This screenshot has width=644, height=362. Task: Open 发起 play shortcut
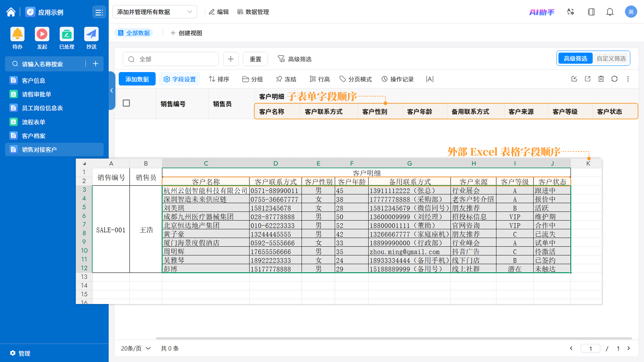42,34
